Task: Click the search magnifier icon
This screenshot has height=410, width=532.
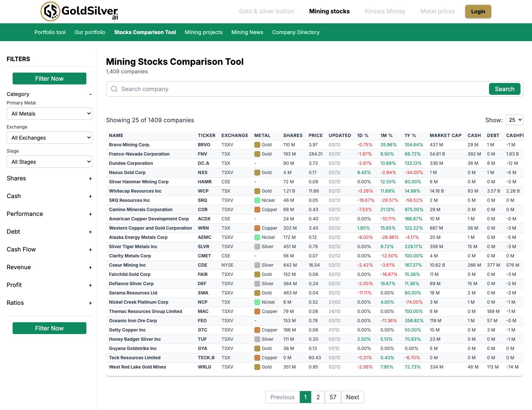Action: [114, 89]
